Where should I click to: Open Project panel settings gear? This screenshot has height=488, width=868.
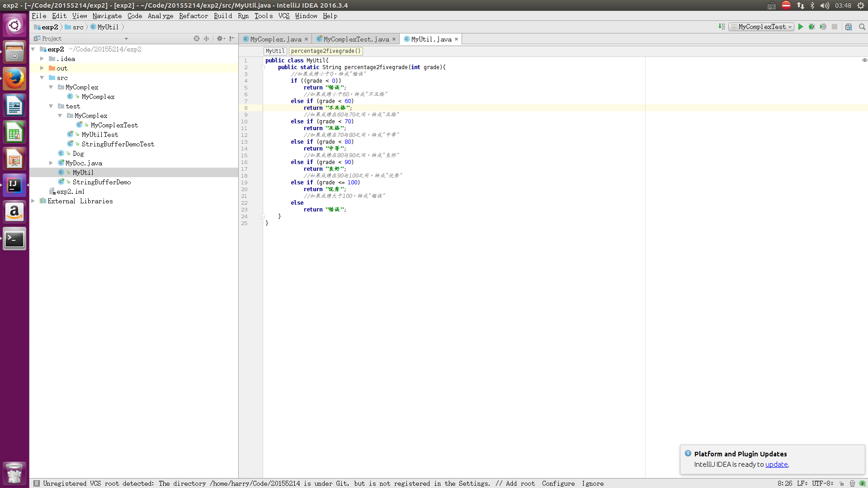(x=221, y=39)
